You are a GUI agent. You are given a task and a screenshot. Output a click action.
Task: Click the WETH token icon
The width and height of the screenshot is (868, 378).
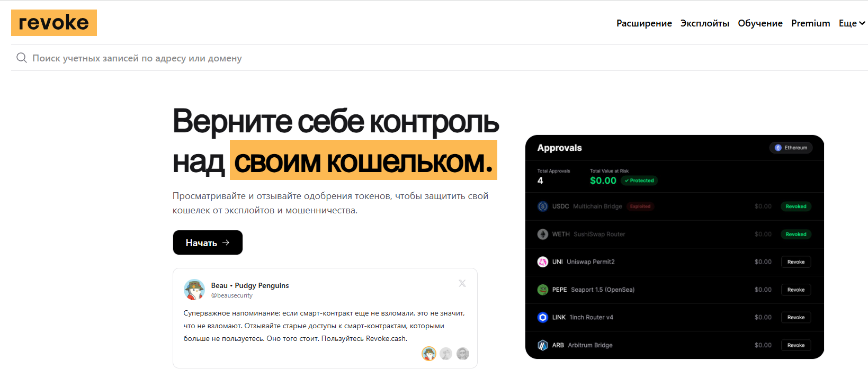[543, 234]
